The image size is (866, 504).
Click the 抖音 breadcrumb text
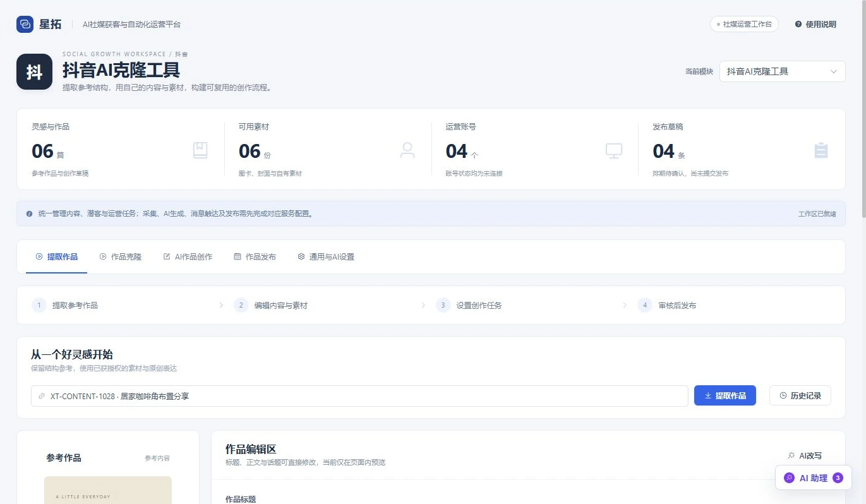tap(181, 54)
